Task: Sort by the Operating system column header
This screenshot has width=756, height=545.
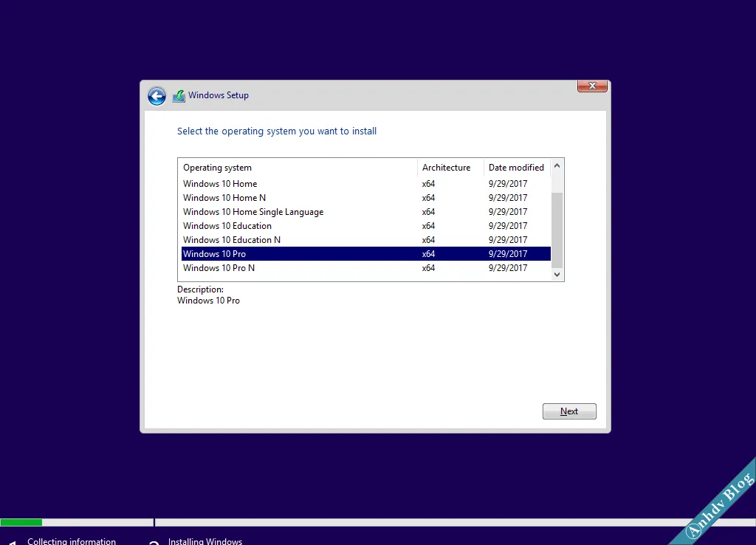Action: click(x=217, y=167)
